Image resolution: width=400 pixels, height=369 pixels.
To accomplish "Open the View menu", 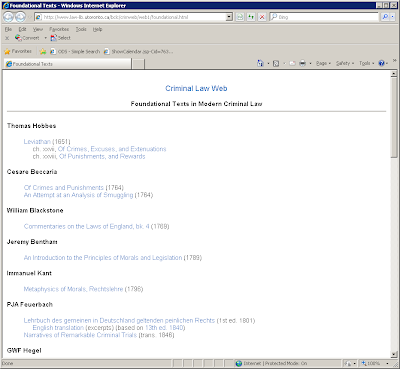I will click(x=38, y=29).
